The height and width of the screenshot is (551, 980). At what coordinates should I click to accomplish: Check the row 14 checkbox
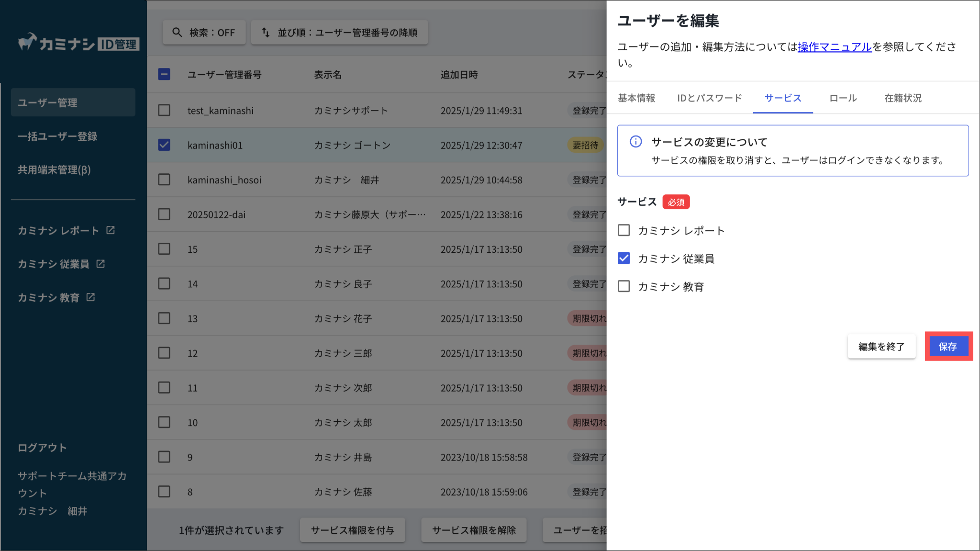tap(164, 283)
